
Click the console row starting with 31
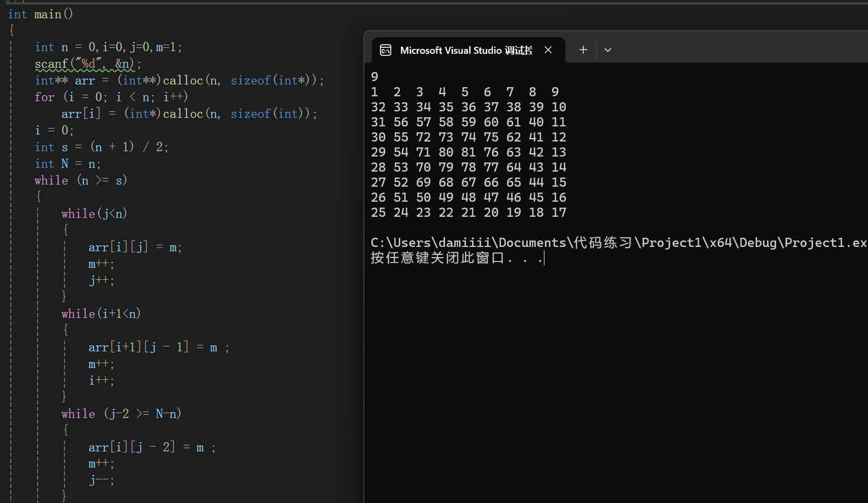tap(469, 122)
